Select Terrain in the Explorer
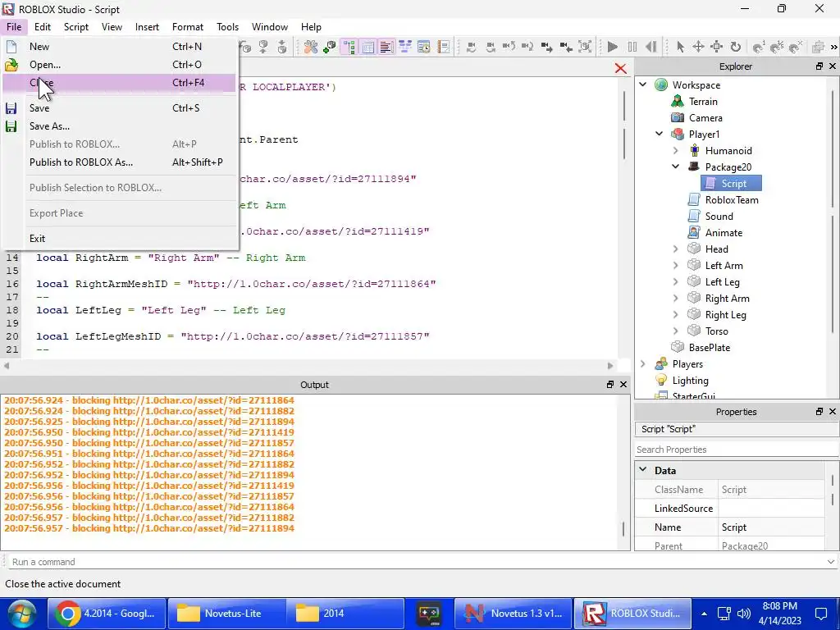The width and height of the screenshot is (840, 630). (703, 101)
